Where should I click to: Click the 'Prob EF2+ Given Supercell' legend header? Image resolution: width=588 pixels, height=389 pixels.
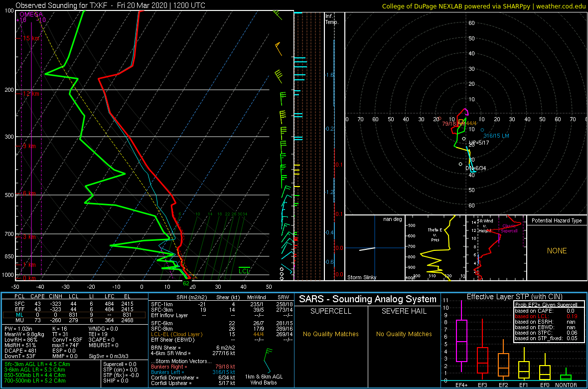click(x=546, y=305)
